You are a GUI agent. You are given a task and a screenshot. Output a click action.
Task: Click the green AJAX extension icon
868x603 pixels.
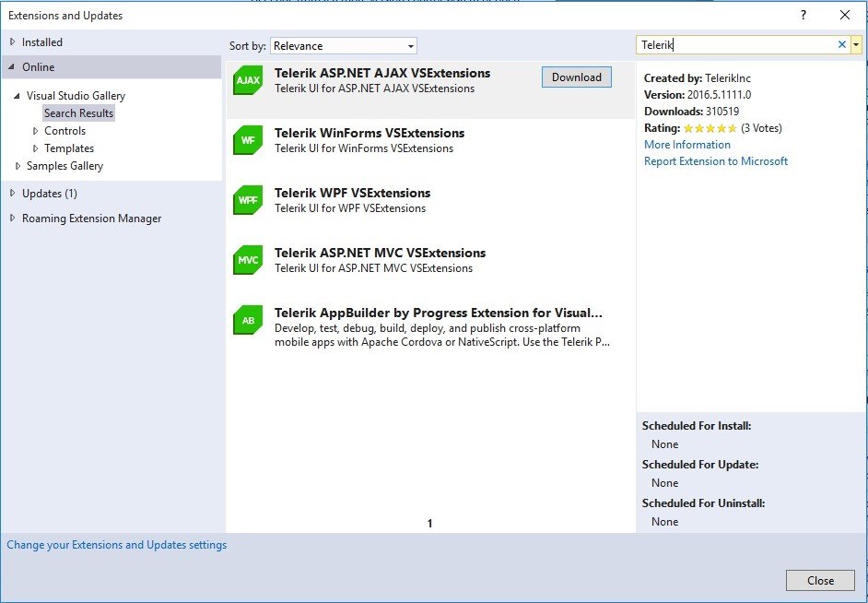248,80
